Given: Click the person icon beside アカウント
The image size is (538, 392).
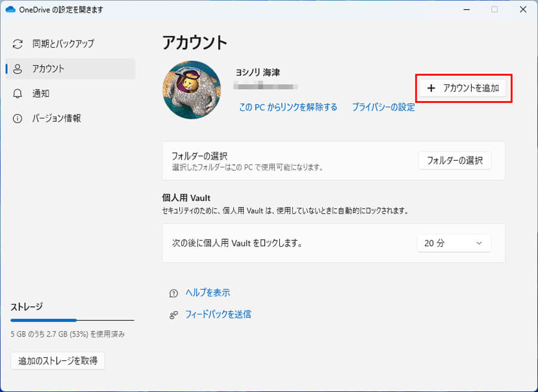Looking at the screenshot, I should (17, 69).
